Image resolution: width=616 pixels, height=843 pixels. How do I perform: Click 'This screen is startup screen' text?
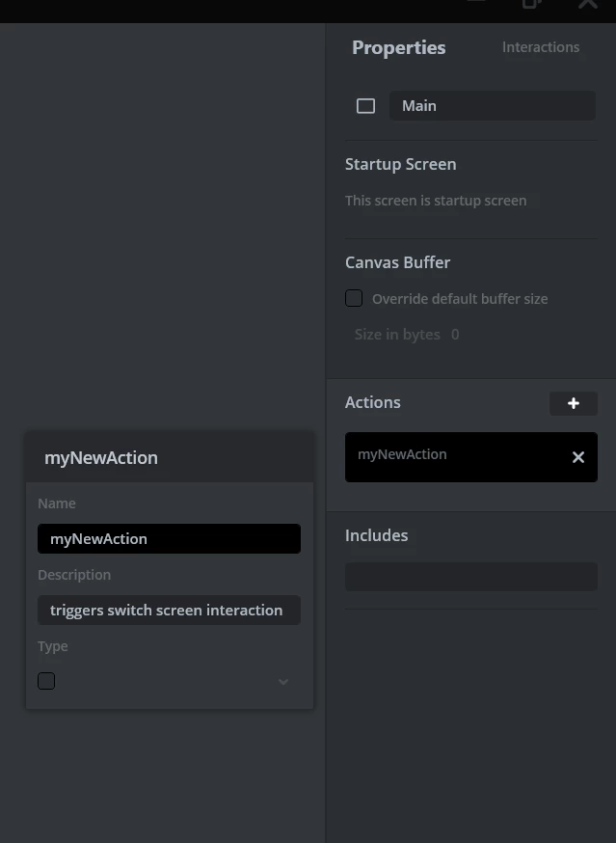tap(436, 201)
